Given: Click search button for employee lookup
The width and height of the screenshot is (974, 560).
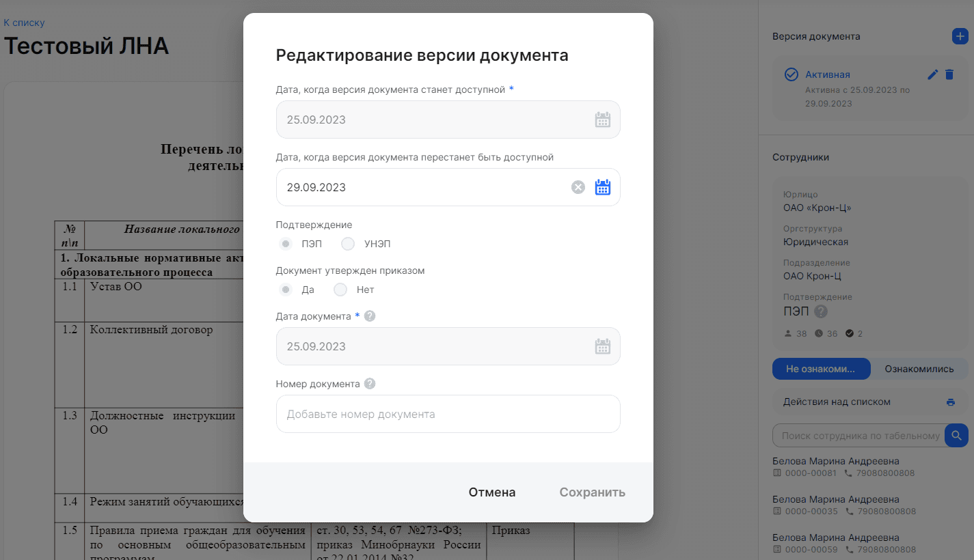Looking at the screenshot, I should (x=956, y=435).
